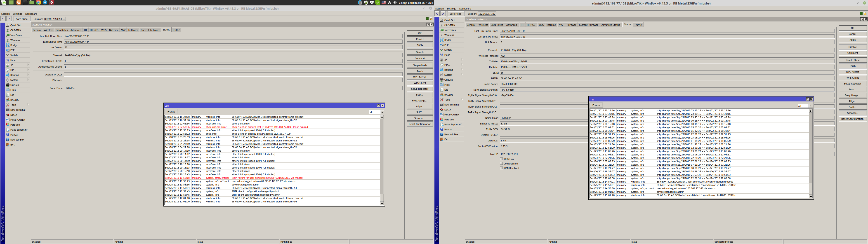
Task: Click New WinBox in right WinBox sidebar
Action: (451, 134)
